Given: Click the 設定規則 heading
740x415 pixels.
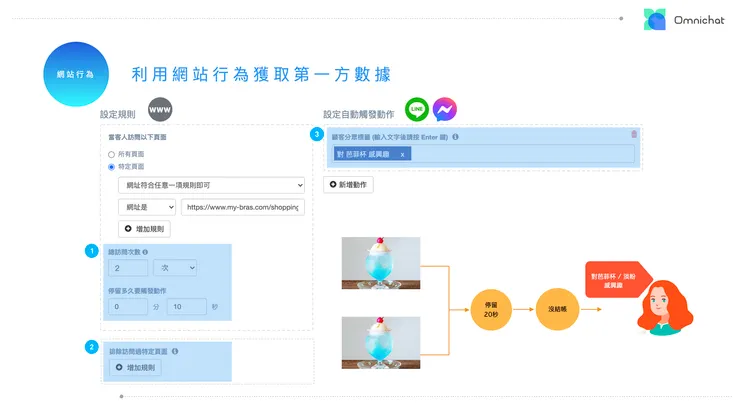Looking at the screenshot, I should click(118, 114).
